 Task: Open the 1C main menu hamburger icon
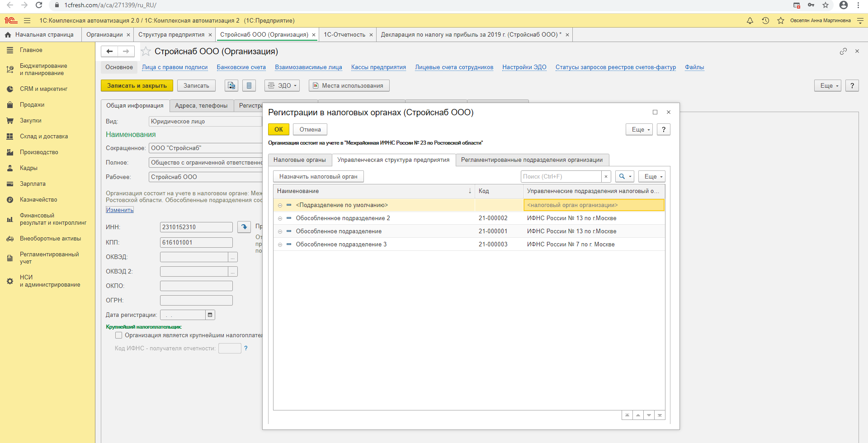tap(27, 20)
